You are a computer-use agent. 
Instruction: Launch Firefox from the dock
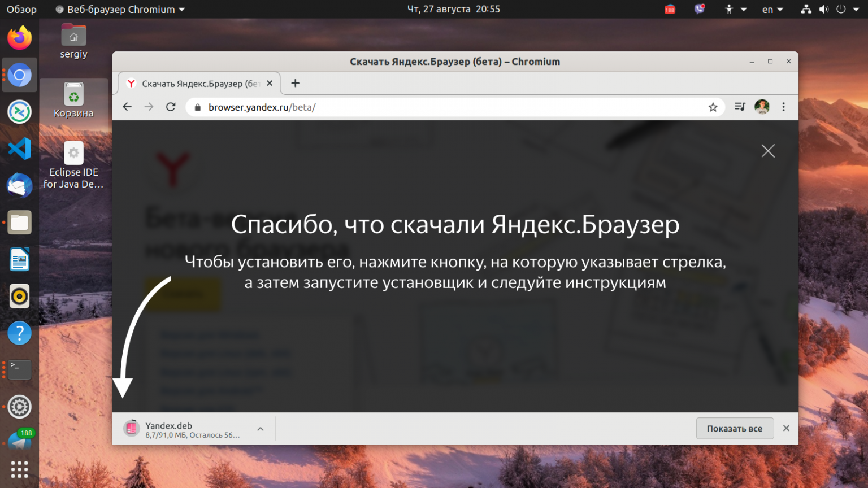pyautogui.click(x=19, y=38)
